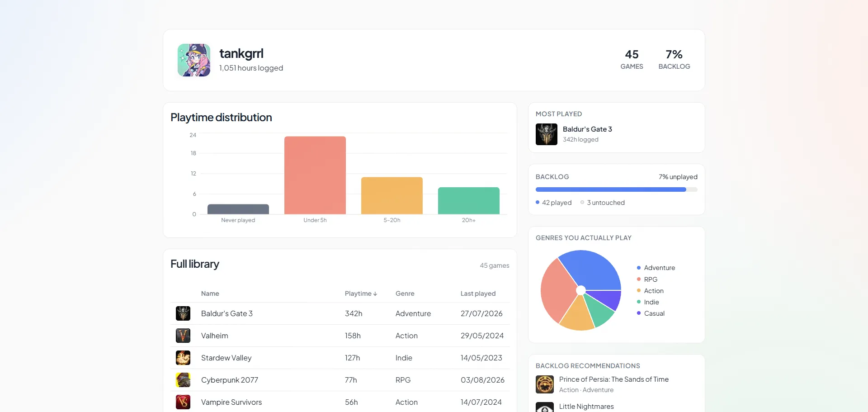Click the 342h playtime cell
This screenshot has height=412, width=868.
pos(354,313)
